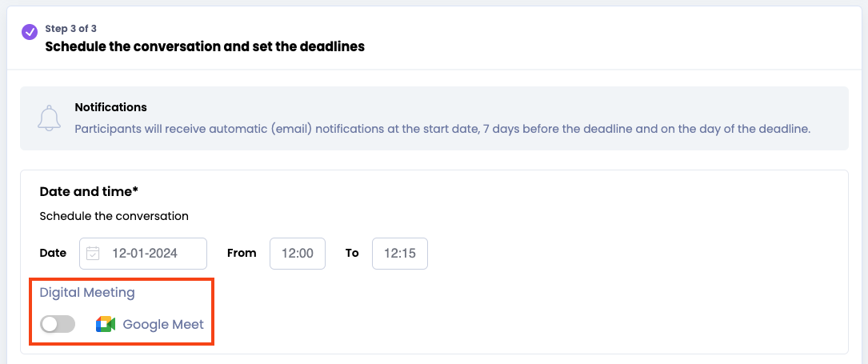This screenshot has width=868, height=364.
Task: Click the 'To' time label
Action: pos(352,253)
